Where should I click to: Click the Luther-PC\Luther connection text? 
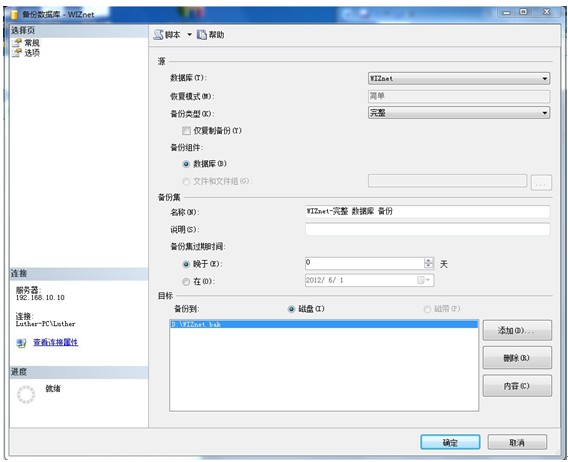pos(46,324)
